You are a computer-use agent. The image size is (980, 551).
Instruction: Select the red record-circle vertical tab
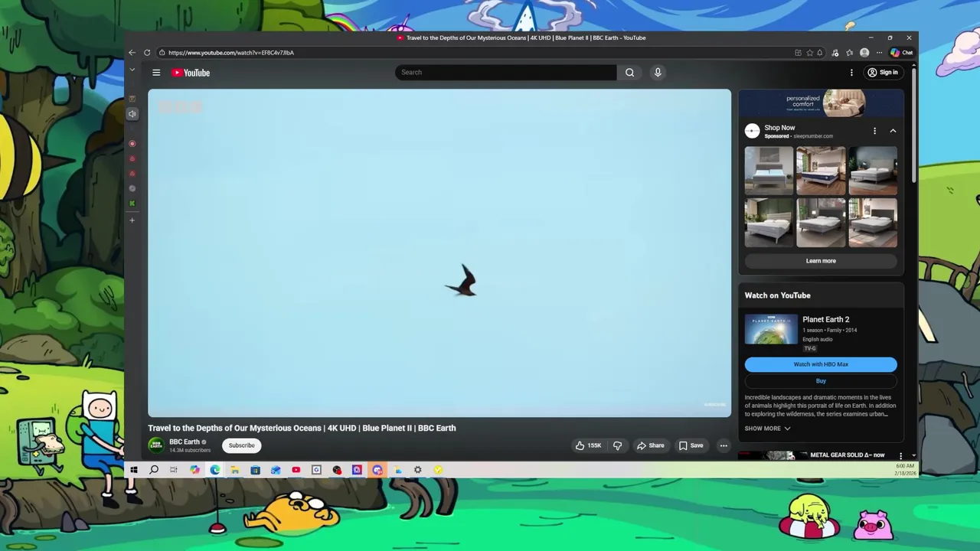click(132, 144)
